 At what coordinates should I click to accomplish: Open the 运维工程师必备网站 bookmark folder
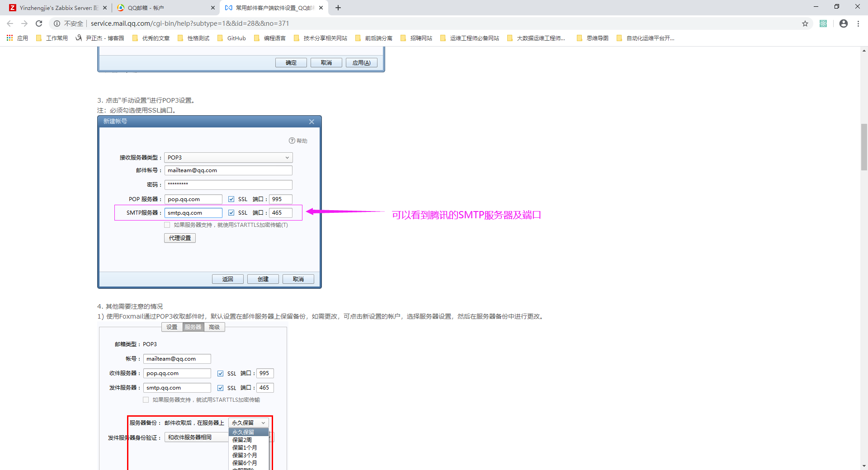(470, 38)
